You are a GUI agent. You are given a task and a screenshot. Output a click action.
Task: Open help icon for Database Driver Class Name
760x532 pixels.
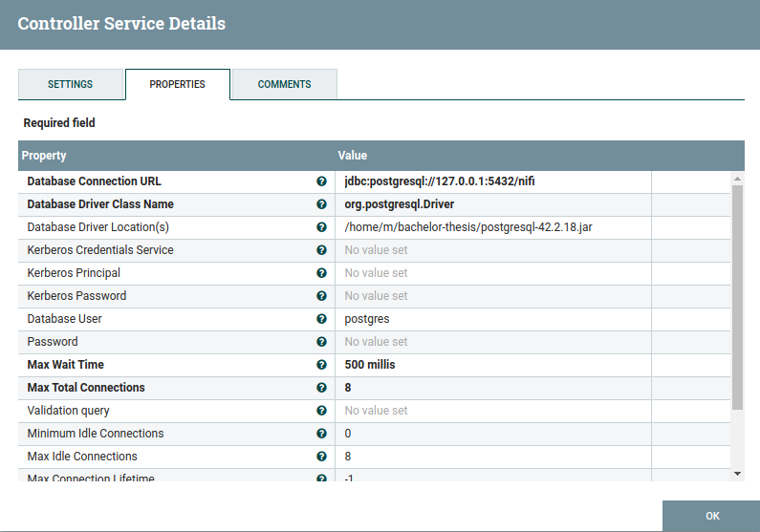pyautogui.click(x=321, y=204)
